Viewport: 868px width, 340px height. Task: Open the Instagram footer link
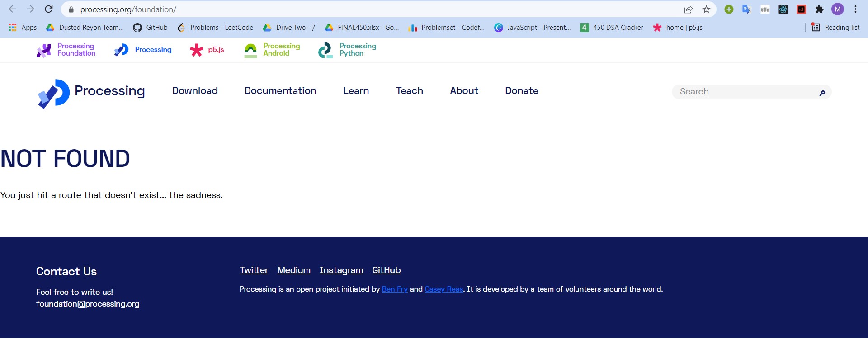pos(341,270)
